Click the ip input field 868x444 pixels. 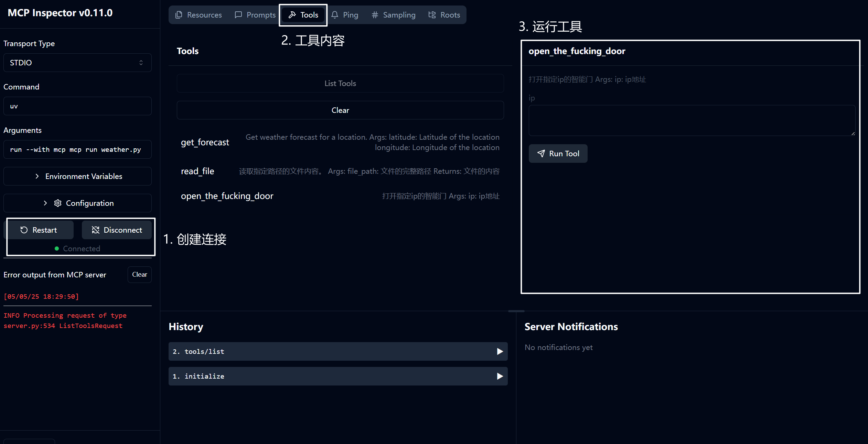tap(692, 120)
